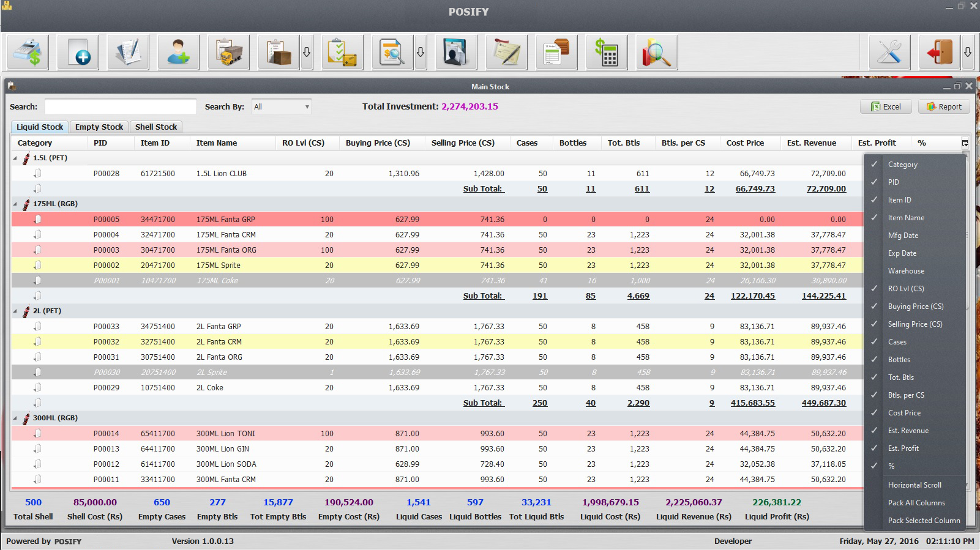Uncheck the Category column option
The height and width of the screenshot is (550, 980).
click(915, 165)
